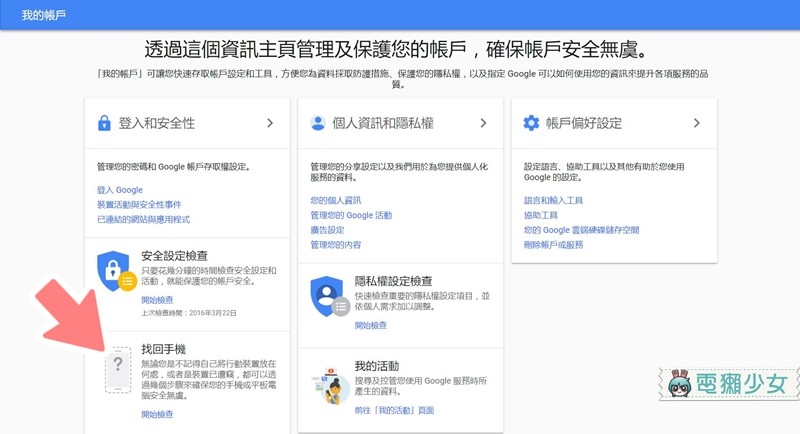Click 開始檢查 under 找回手機

pyautogui.click(x=157, y=415)
